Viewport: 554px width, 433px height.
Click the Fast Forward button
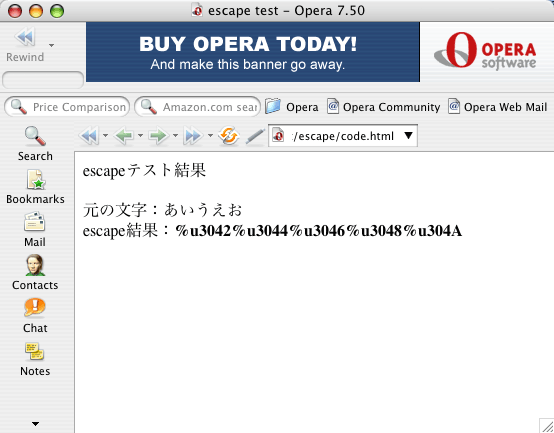tap(193, 136)
